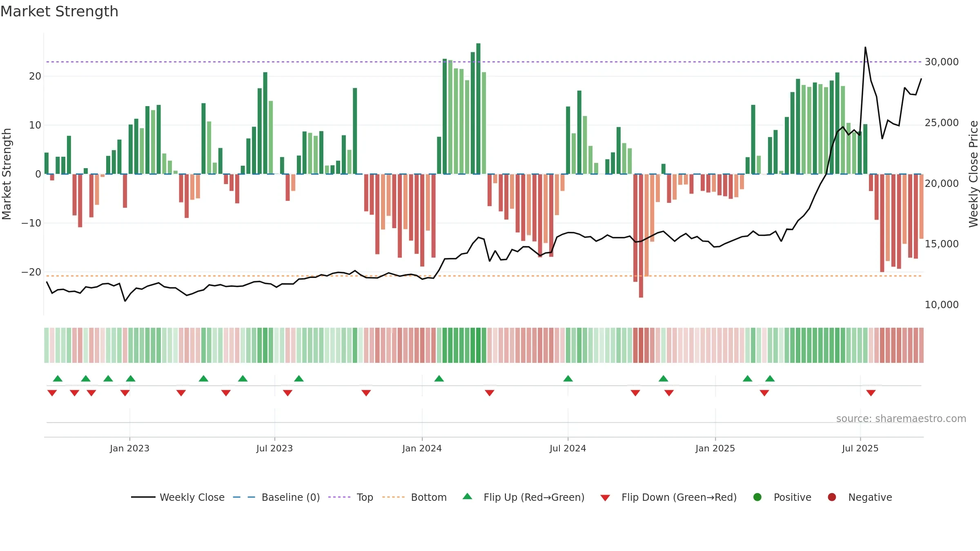Toggle Flip Down (Green→Red) legend entry

pyautogui.click(x=668, y=497)
